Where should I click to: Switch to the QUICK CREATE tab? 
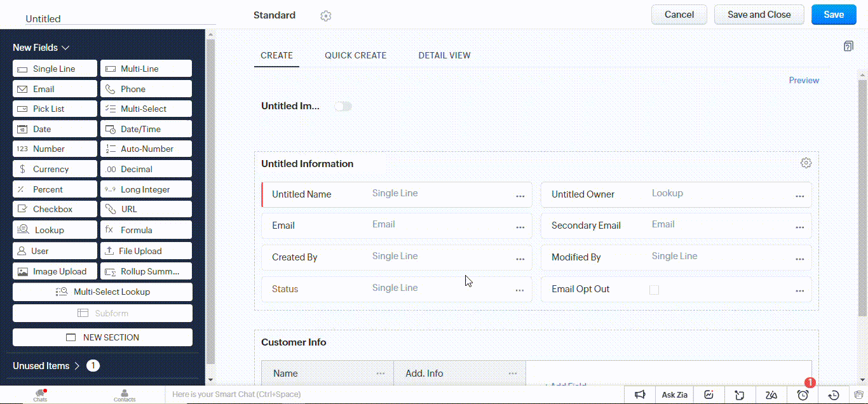(x=355, y=55)
